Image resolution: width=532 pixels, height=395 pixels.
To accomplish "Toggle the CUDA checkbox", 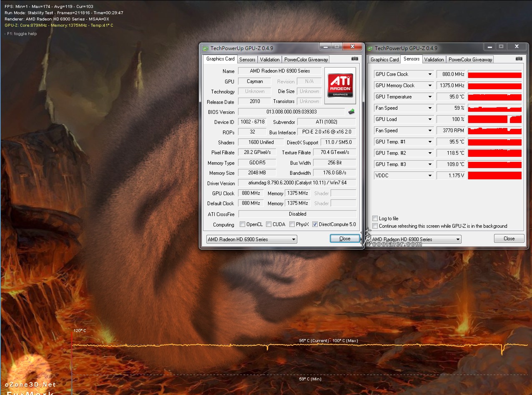I will pos(269,224).
